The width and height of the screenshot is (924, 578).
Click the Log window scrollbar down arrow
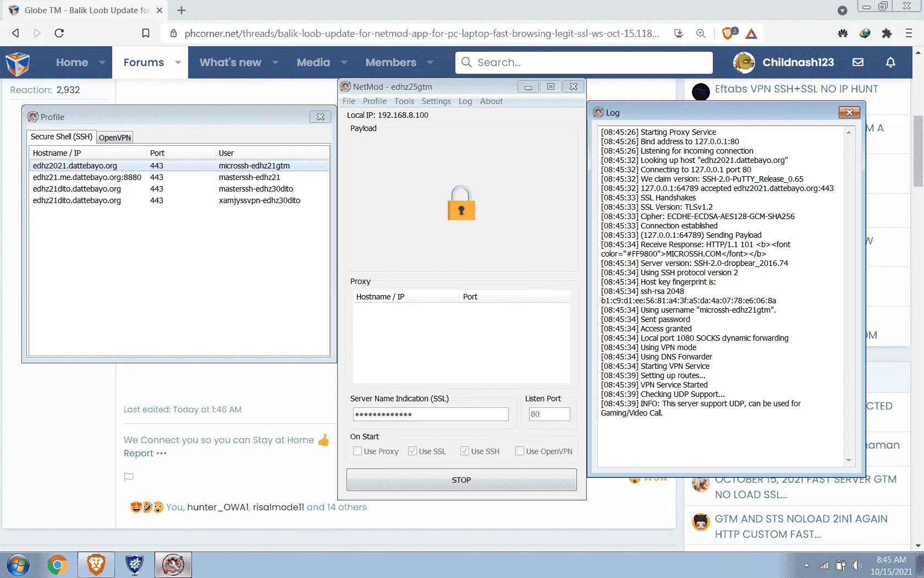click(849, 461)
